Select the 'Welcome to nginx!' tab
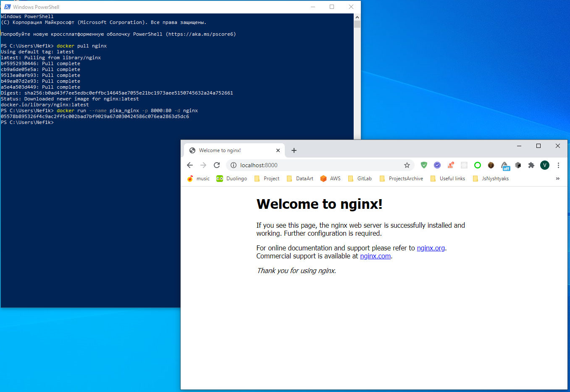Viewport: 570px width, 392px height. tap(234, 150)
